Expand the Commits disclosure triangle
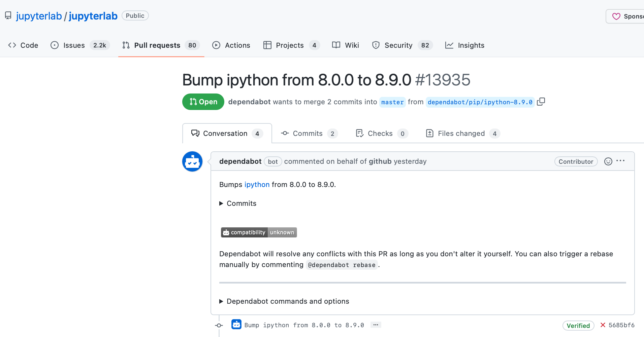Screen dimensions: 644x337 (x=221, y=203)
